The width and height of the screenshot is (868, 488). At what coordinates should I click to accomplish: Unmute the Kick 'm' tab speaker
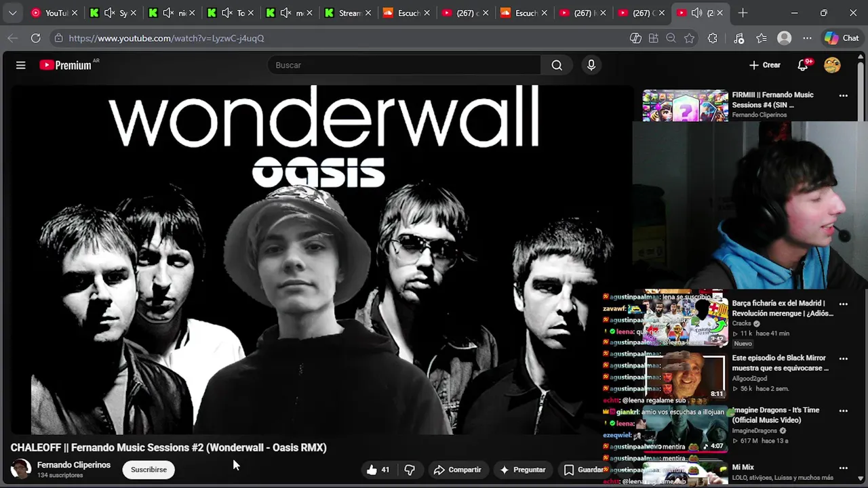286,13
